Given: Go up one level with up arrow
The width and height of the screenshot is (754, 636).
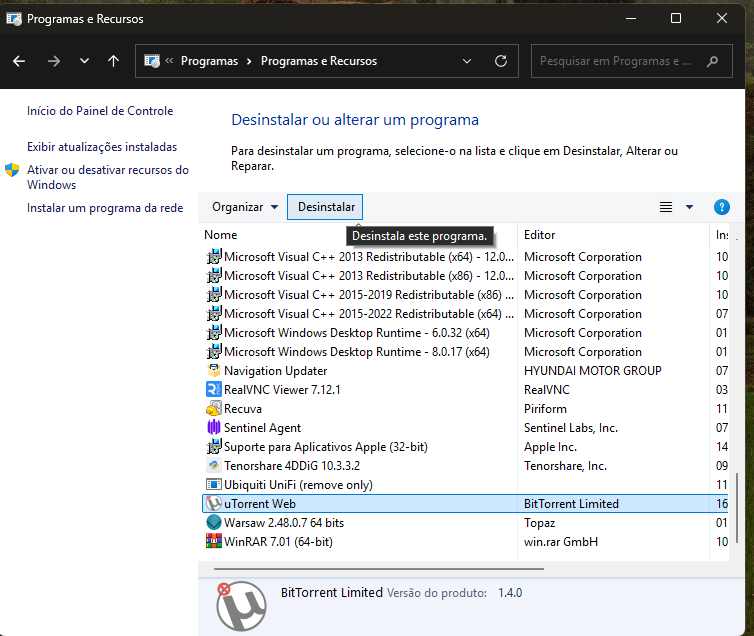Looking at the screenshot, I should click(x=113, y=61).
